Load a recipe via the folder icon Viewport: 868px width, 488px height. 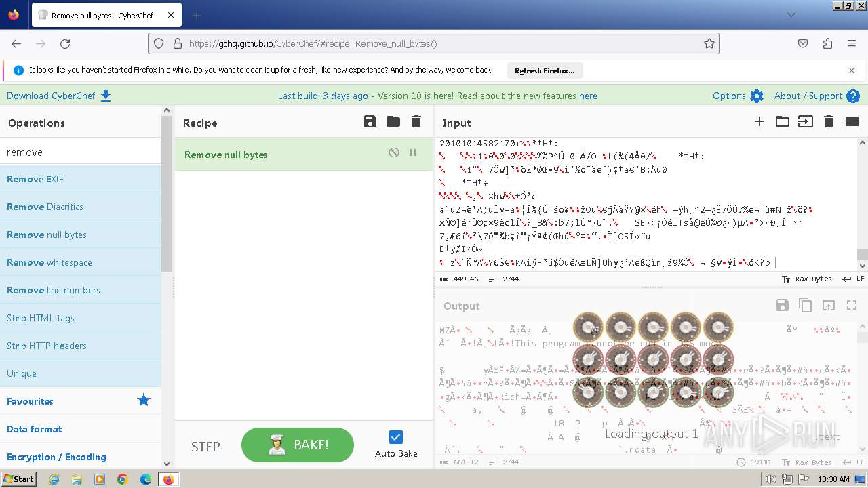[393, 122]
